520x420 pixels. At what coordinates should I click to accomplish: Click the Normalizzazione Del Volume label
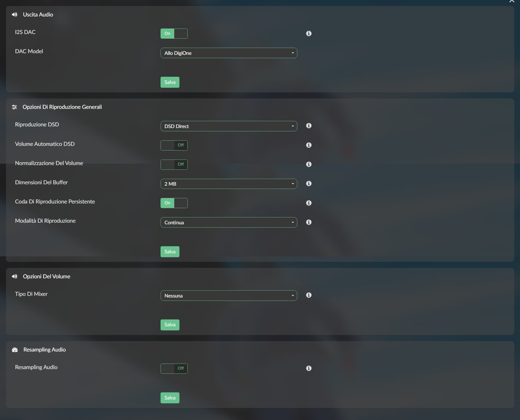pyautogui.click(x=49, y=163)
